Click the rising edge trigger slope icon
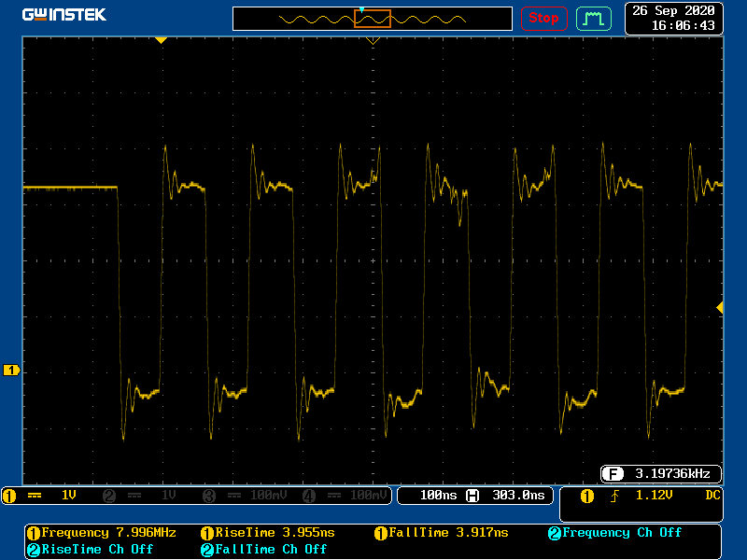 pos(614,497)
